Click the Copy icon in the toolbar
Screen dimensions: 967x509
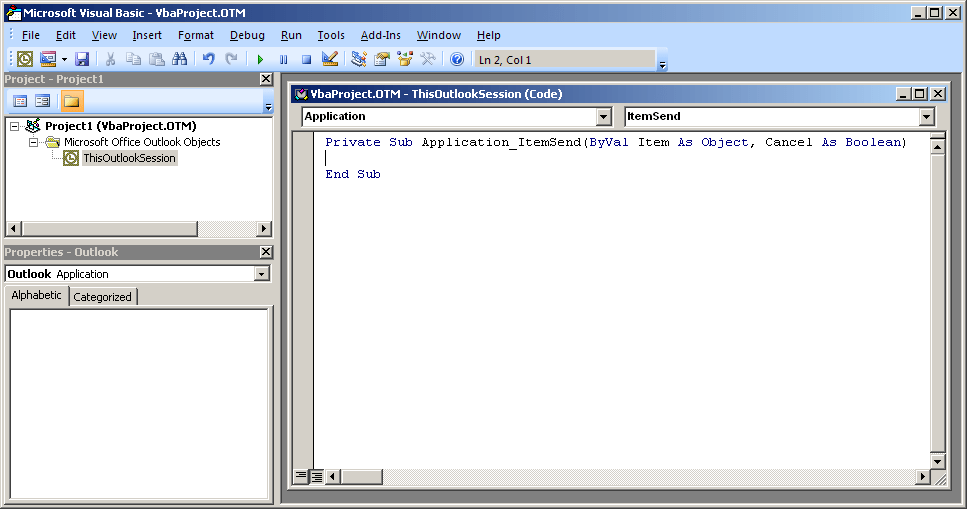133,59
